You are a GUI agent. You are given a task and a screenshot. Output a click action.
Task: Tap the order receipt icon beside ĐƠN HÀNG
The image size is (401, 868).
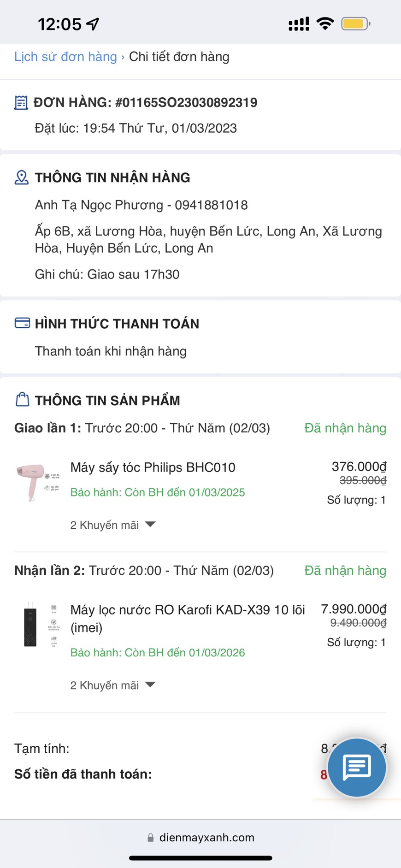pyautogui.click(x=21, y=102)
